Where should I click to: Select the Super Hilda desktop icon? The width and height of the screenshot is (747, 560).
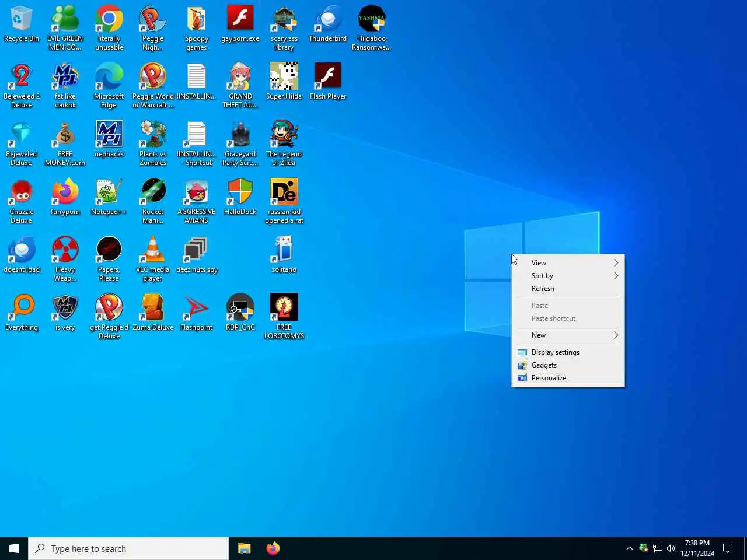click(284, 82)
